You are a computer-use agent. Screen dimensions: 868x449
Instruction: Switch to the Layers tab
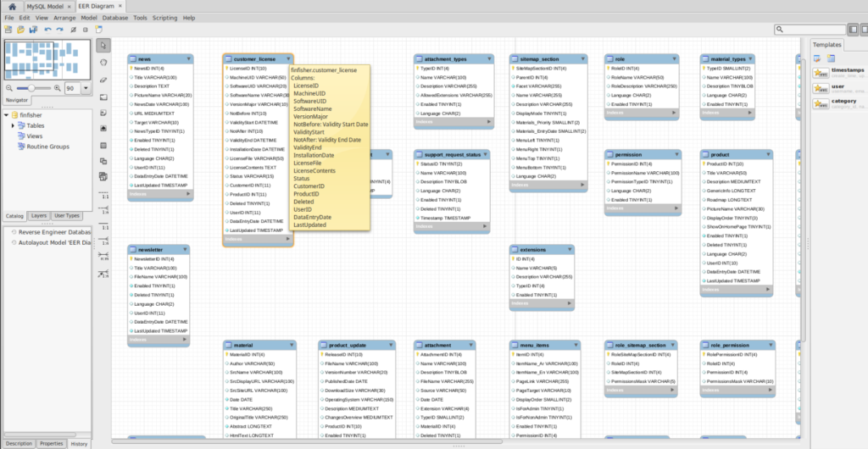(x=39, y=216)
